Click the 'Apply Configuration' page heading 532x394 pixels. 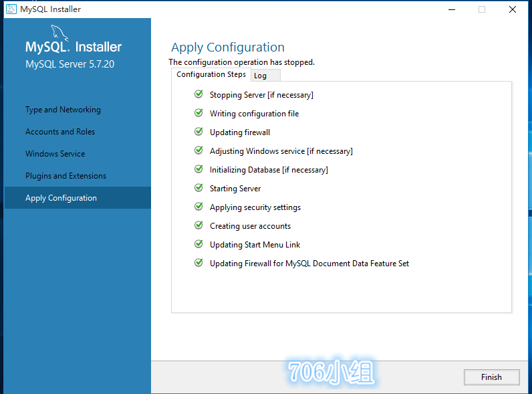point(228,47)
